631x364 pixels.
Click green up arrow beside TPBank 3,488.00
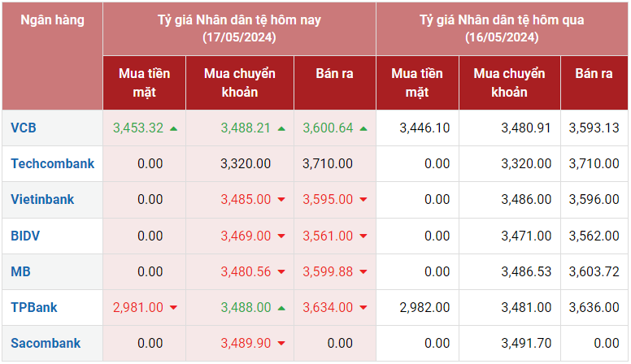281,308
